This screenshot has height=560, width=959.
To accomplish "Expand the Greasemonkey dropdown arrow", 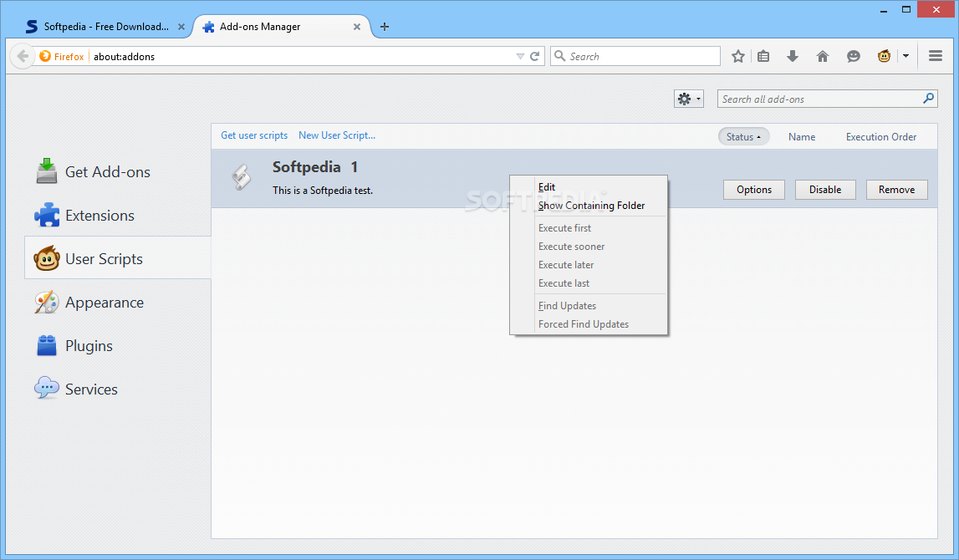I will coord(905,56).
